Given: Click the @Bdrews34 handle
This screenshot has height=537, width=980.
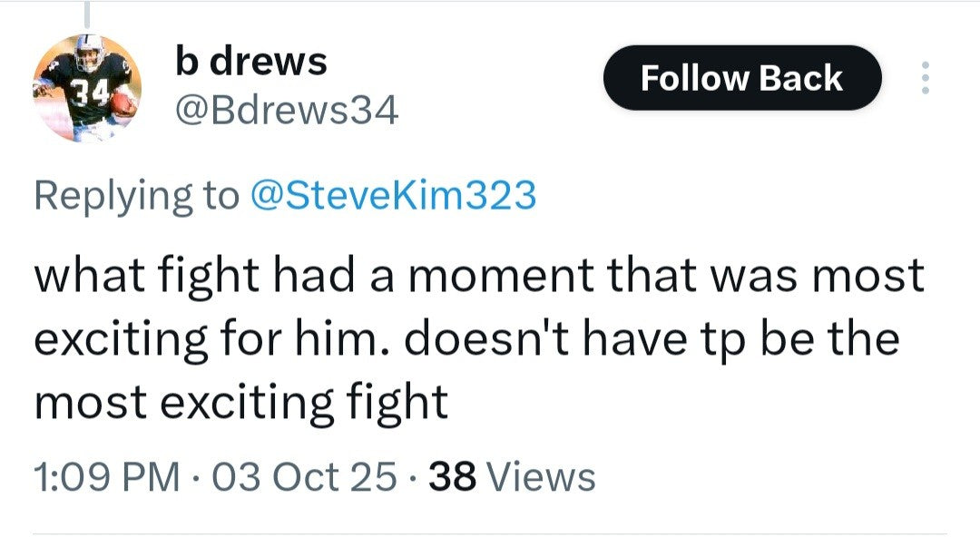Looking at the screenshot, I should tap(285, 111).
